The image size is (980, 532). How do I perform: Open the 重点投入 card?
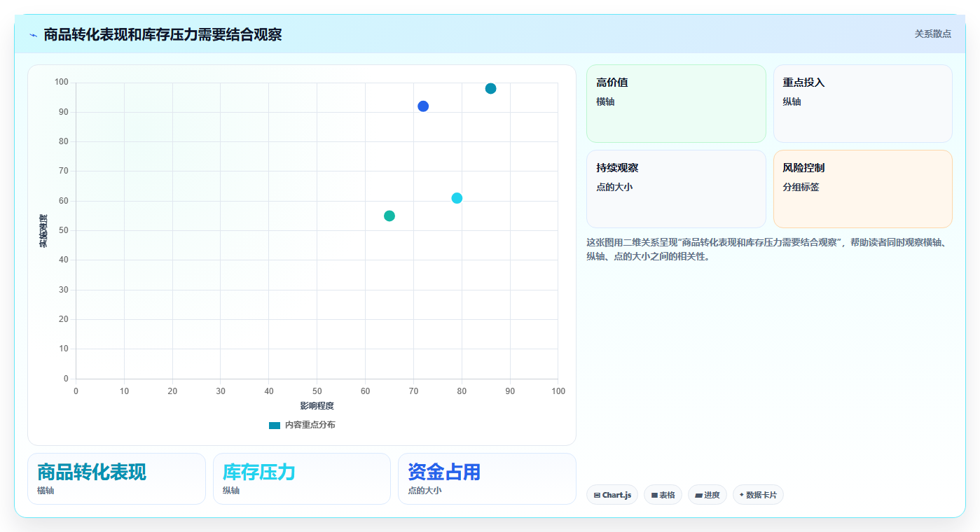(x=862, y=104)
